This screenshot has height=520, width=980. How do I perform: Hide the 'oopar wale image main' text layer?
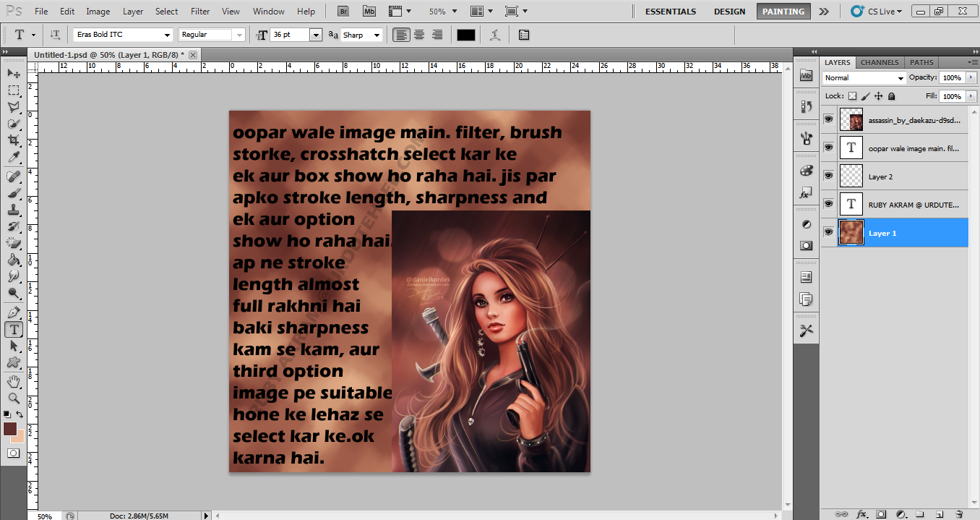(829, 148)
